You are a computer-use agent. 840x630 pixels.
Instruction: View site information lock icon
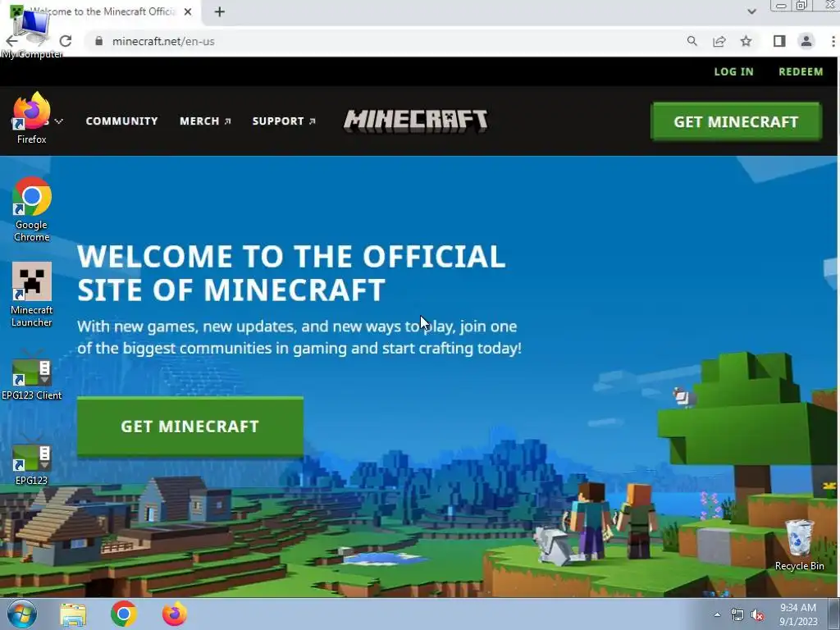pyautogui.click(x=98, y=41)
